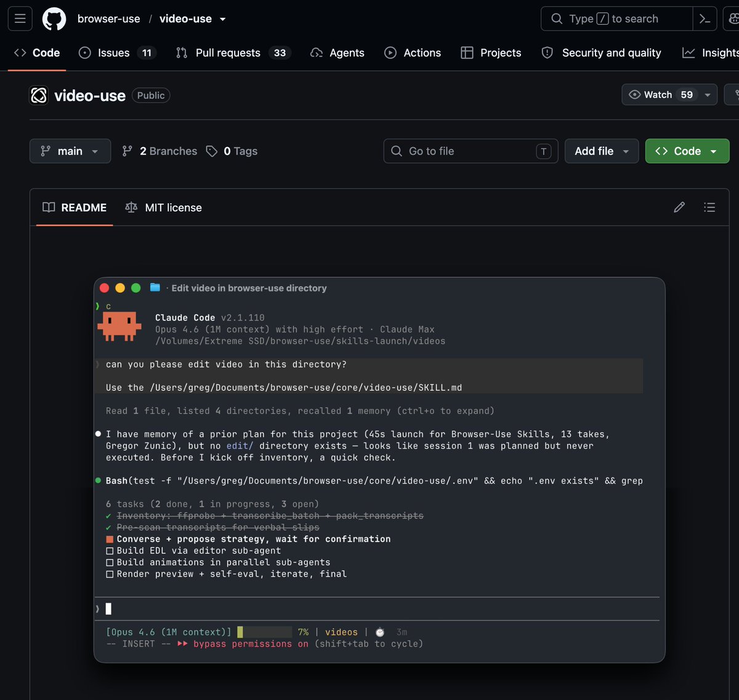Open the hamburger navigation menu
Viewport: 739px width, 700px height.
pyautogui.click(x=20, y=18)
